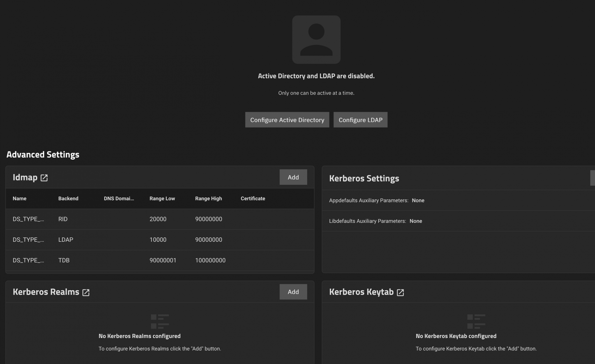Click empty-list icon in Kerberos Keytab card
595x364 pixels.
point(476,322)
